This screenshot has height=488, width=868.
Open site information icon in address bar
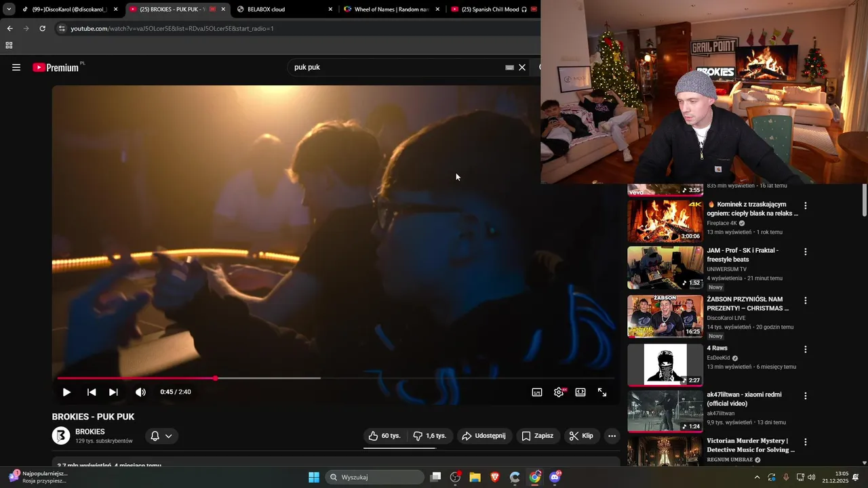point(62,28)
